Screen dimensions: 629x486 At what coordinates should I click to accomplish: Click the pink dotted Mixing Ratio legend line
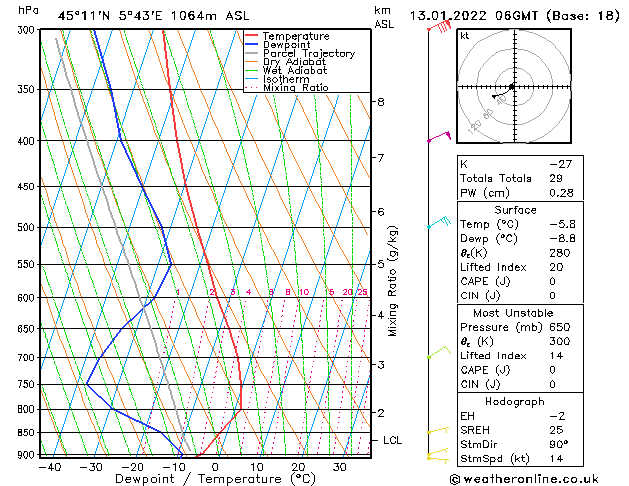(x=252, y=87)
